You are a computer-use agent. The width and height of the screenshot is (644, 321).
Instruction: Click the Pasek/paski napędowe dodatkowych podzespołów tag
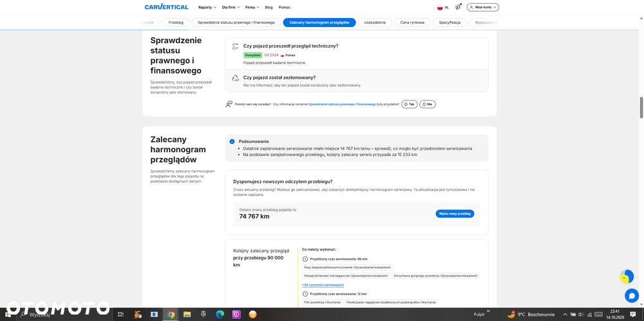point(391,302)
